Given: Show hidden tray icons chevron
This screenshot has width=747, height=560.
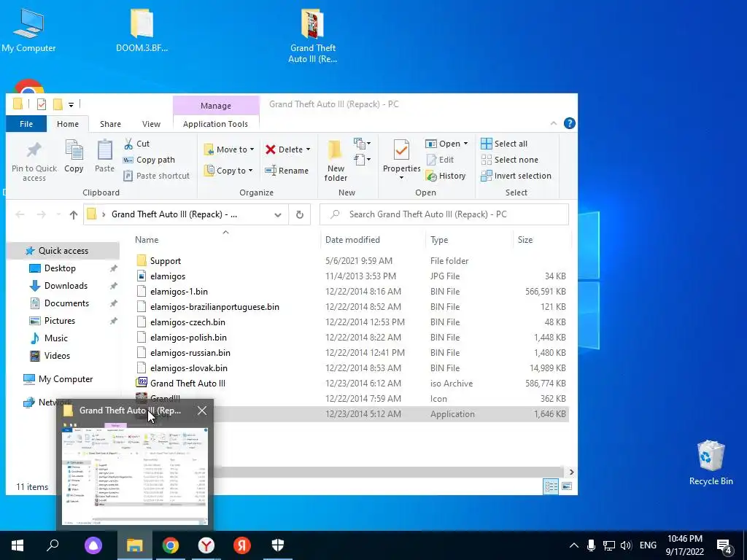Looking at the screenshot, I should (x=574, y=545).
